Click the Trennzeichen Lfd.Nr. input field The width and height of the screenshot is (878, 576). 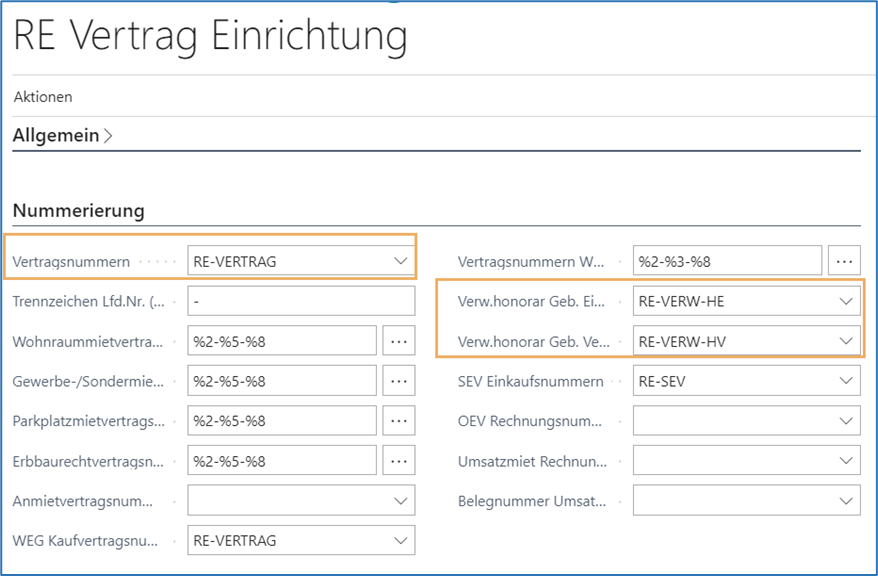click(x=300, y=300)
